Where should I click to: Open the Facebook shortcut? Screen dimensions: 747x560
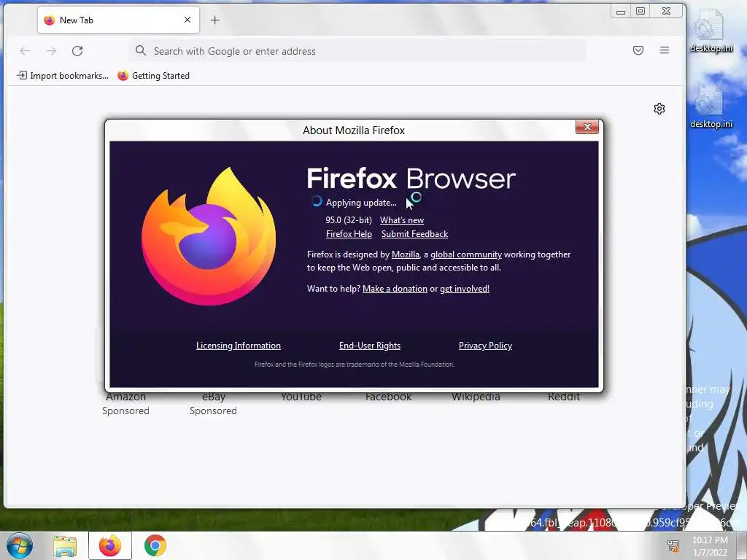point(388,397)
